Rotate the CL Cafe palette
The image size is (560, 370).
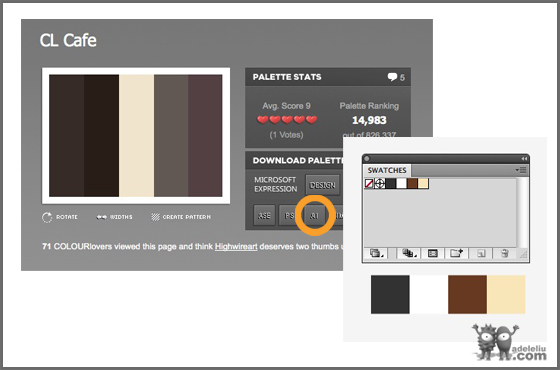(60, 217)
